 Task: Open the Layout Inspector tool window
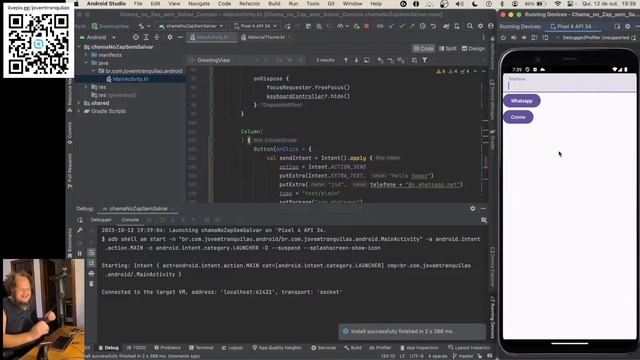[x=469, y=348]
